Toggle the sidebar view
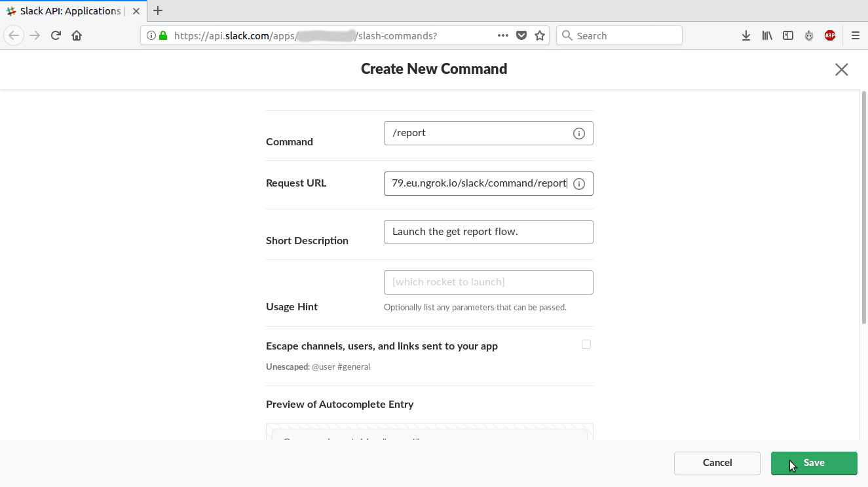The width and height of the screenshot is (868, 487). pyautogui.click(x=788, y=35)
